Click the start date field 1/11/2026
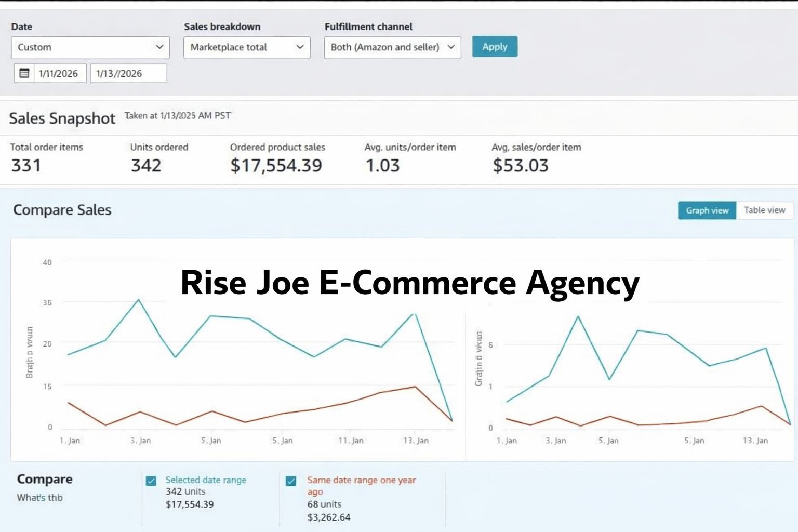The height and width of the screenshot is (532, 798). (59, 73)
